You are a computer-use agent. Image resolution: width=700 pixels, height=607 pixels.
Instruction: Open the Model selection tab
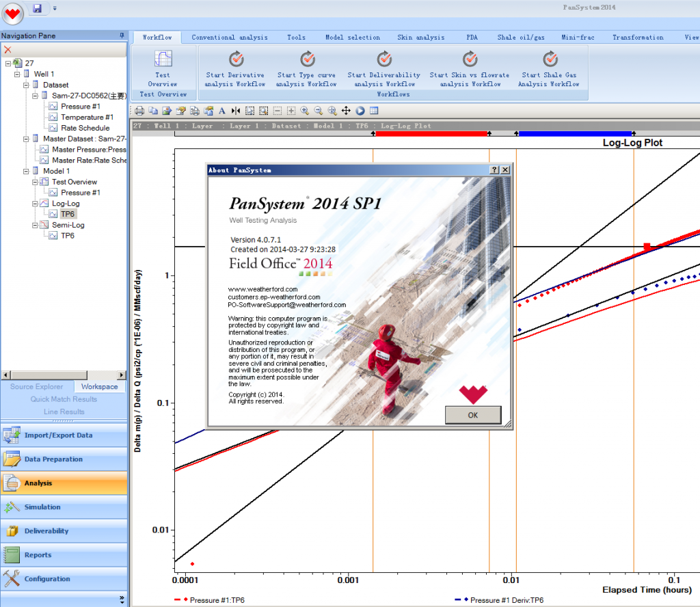coord(353,38)
